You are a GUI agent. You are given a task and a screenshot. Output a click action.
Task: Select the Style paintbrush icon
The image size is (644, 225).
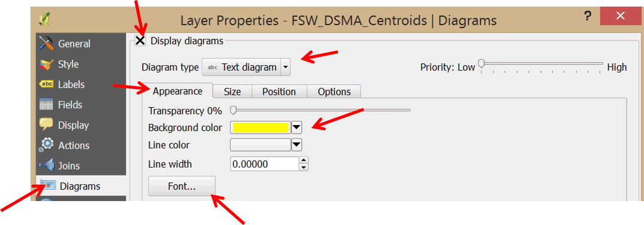46,64
